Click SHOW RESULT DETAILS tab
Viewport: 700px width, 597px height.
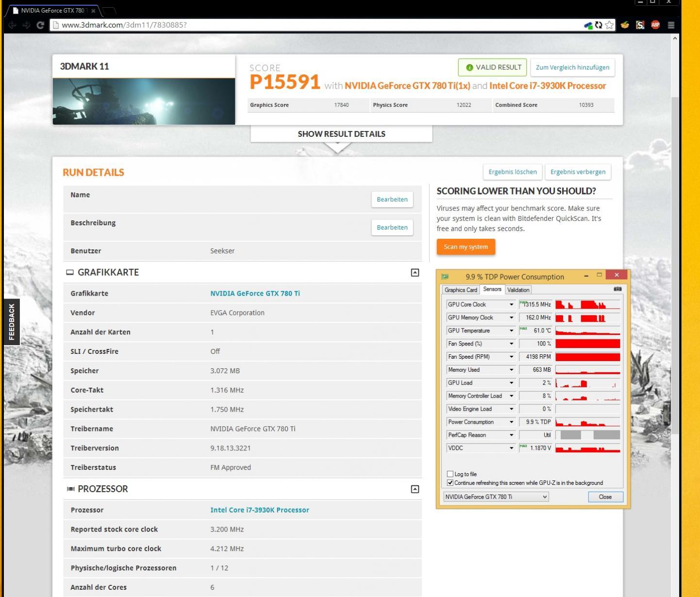[x=341, y=134]
